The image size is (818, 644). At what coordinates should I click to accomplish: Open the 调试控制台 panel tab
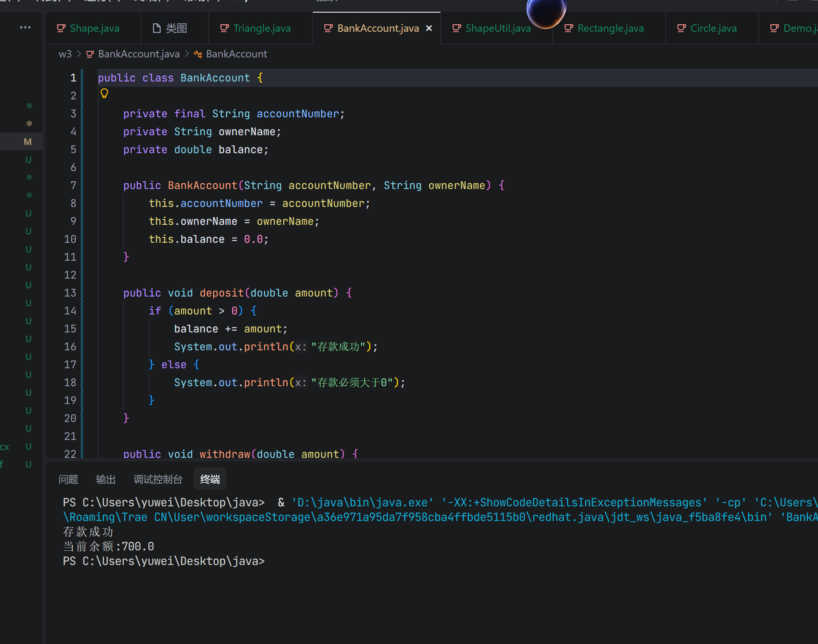click(x=158, y=479)
